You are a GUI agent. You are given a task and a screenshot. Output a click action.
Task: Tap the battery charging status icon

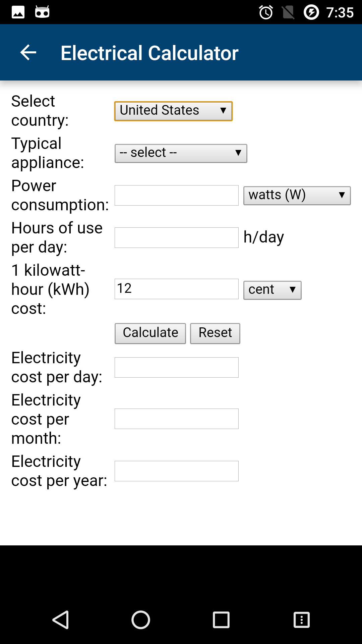coord(311,12)
